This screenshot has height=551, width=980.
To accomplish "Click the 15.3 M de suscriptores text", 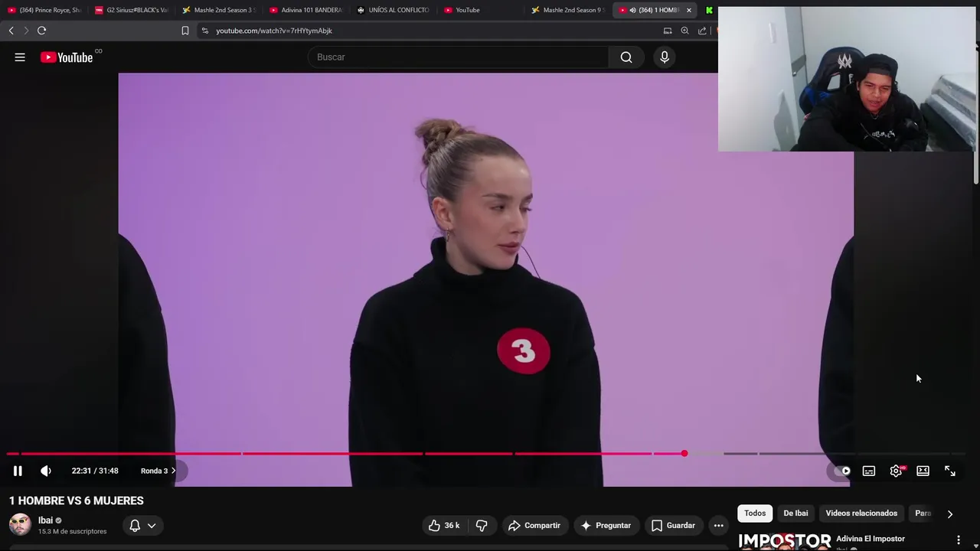I will pyautogui.click(x=73, y=532).
